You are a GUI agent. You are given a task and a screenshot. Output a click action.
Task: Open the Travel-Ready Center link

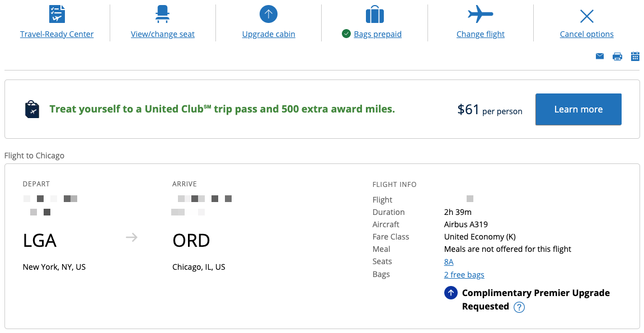57,34
